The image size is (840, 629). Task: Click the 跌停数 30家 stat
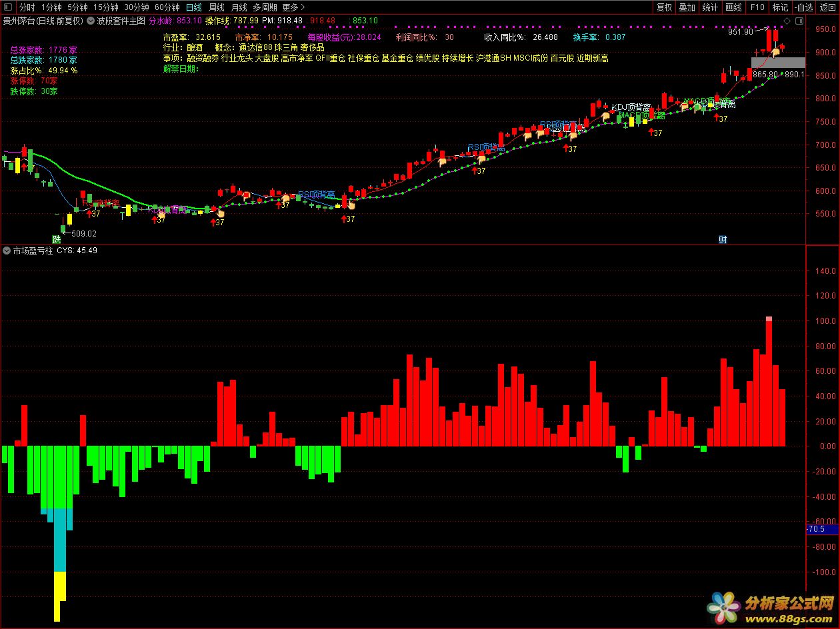click(x=34, y=91)
